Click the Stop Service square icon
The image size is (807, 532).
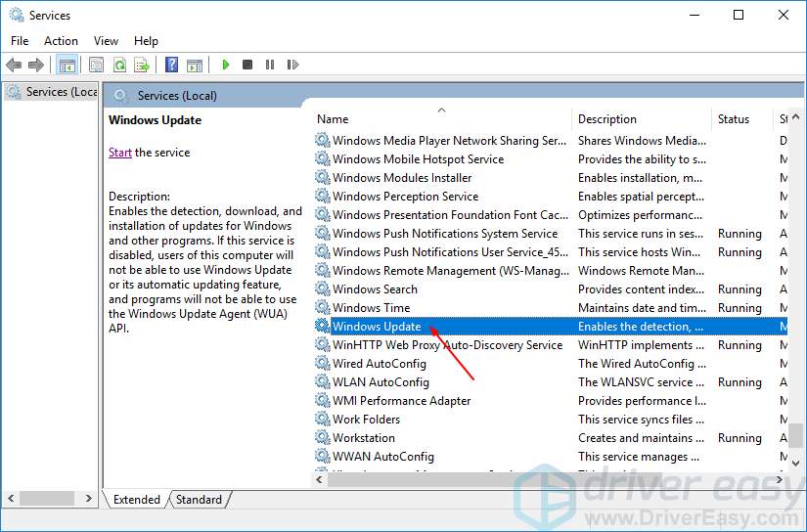click(x=247, y=65)
